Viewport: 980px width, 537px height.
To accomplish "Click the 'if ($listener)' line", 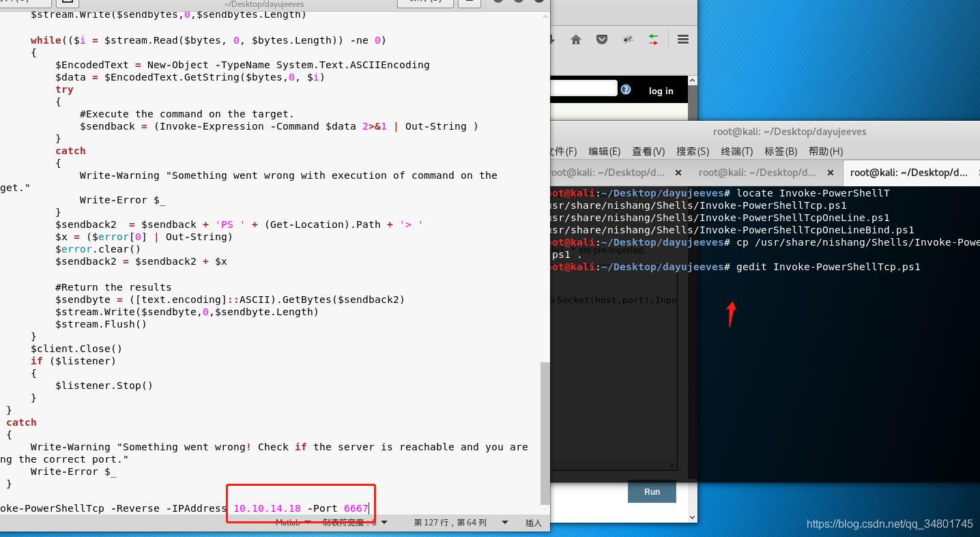I will [x=74, y=361].
